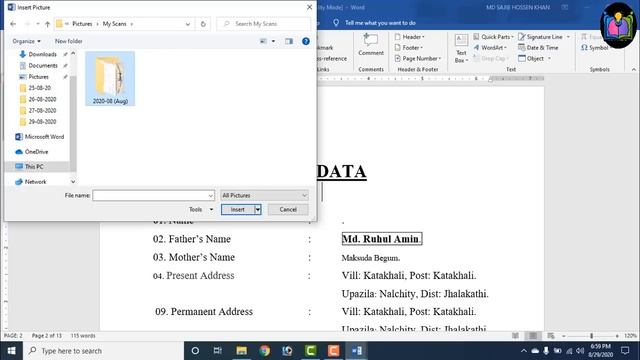Viewport: 640px width, 360px height.
Task: Open Google Chrome from the taskbar
Action: click(x=264, y=351)
